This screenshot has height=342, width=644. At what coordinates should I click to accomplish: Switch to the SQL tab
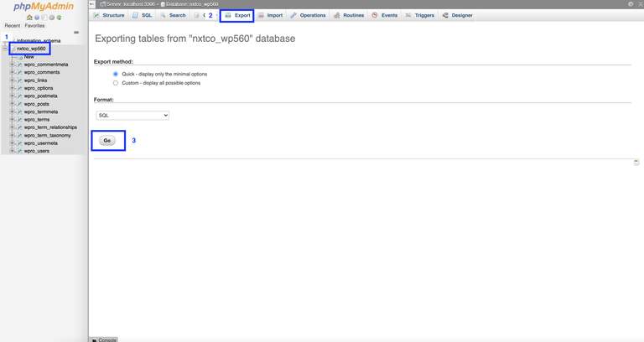coord(142,15)
